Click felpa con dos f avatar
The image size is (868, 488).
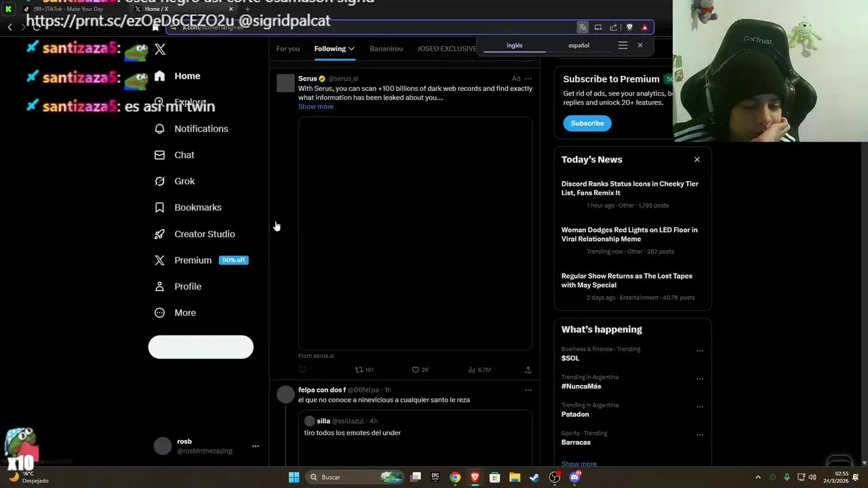(x=286, y=394)
